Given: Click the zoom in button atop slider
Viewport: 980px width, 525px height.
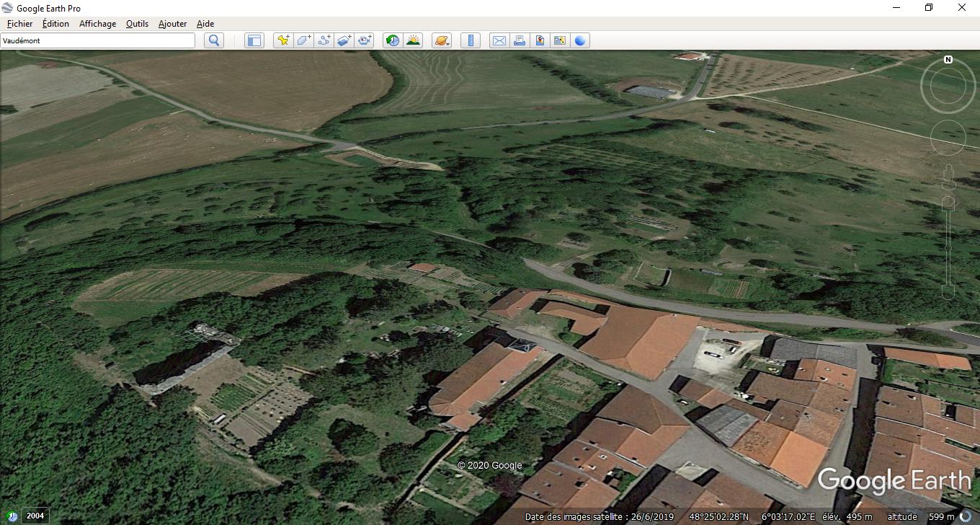Looking at the screenshot, I should [948, 203].
